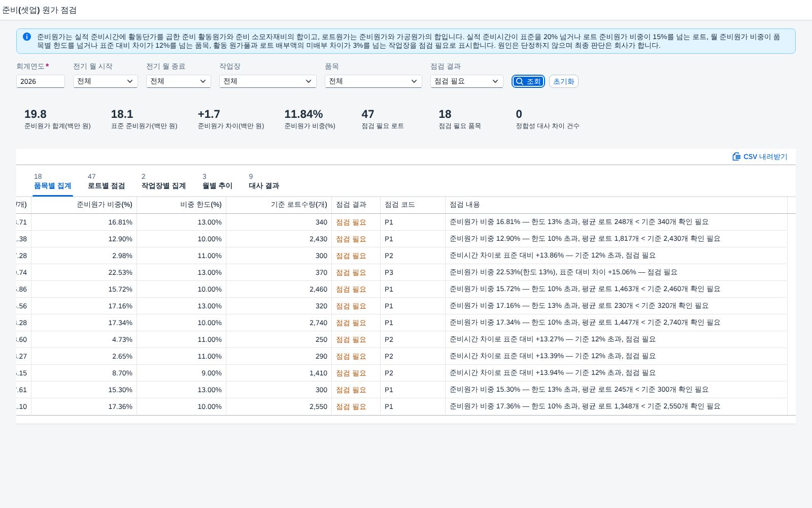This screenshot has width=812, height=508.
Task: Click the blue info icon in the message strip
Action: (27, 37)
